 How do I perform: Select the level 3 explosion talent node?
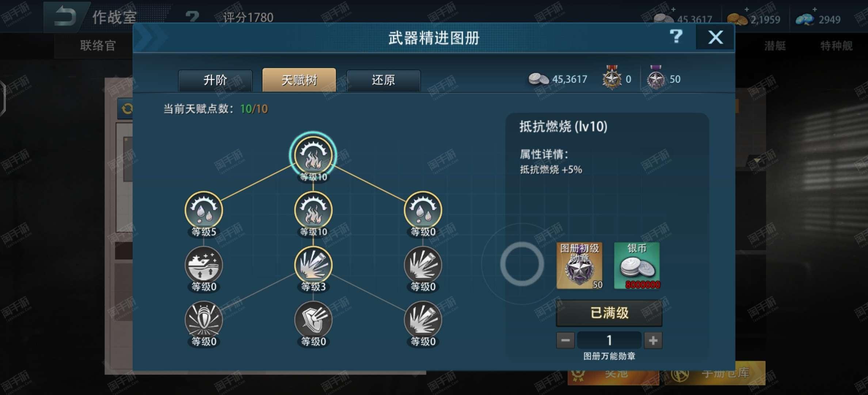pyautogui.click(x=313, y=265)
